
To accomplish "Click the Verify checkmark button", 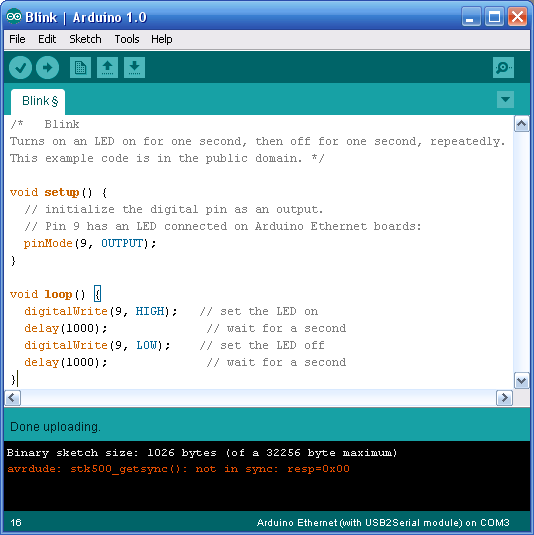I will pos(20,68).
